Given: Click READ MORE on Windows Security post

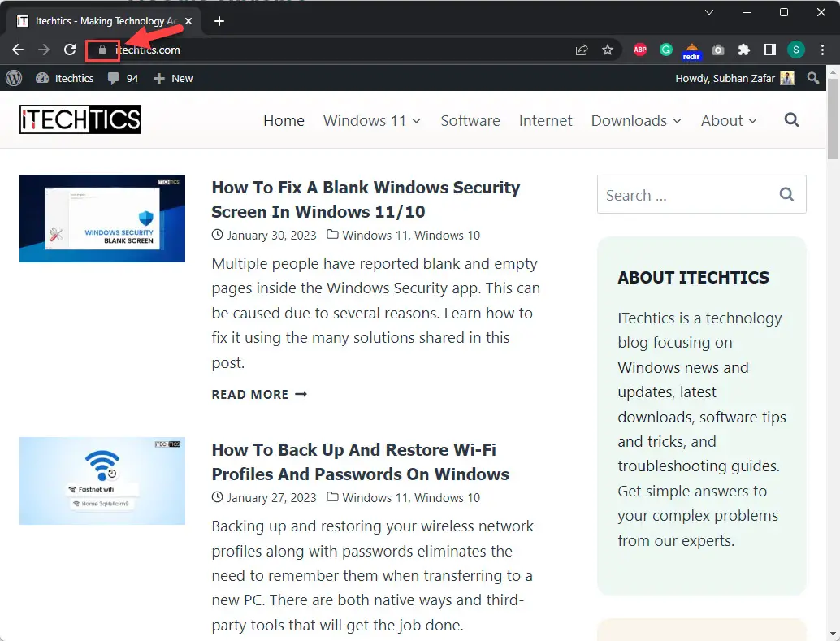Looking at the screenshot, I should [x=259, y=395].
